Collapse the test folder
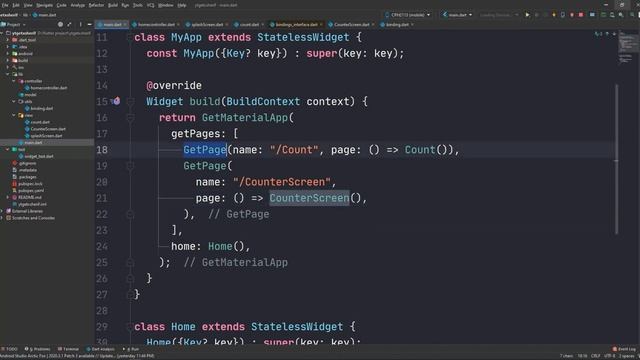This screenshot has width=640, height=360. [8, 149]
